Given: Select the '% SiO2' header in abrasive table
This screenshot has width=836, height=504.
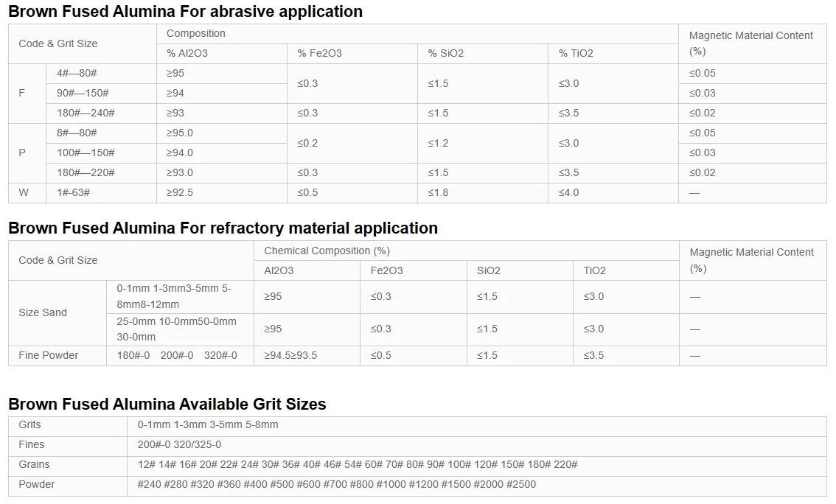Looking at the screenshot, I should point(483,53).
